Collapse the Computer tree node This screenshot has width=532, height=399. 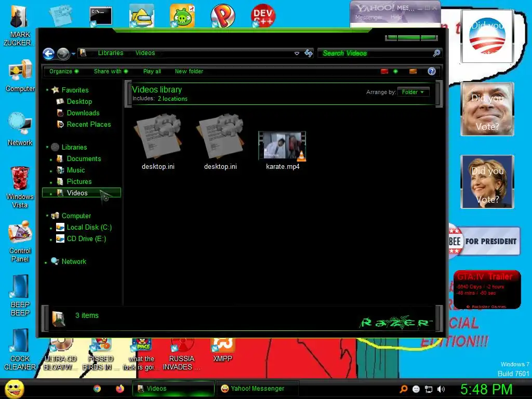[x=47, y=216]
